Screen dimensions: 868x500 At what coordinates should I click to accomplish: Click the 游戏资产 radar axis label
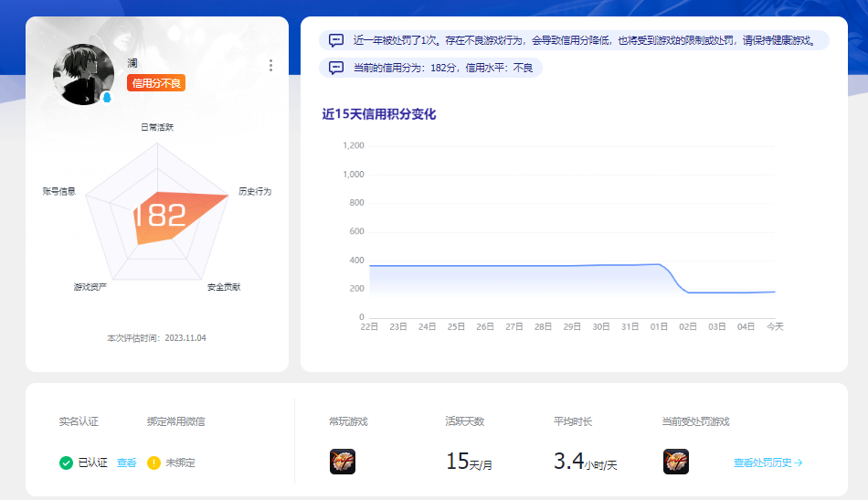pos(90,287)
